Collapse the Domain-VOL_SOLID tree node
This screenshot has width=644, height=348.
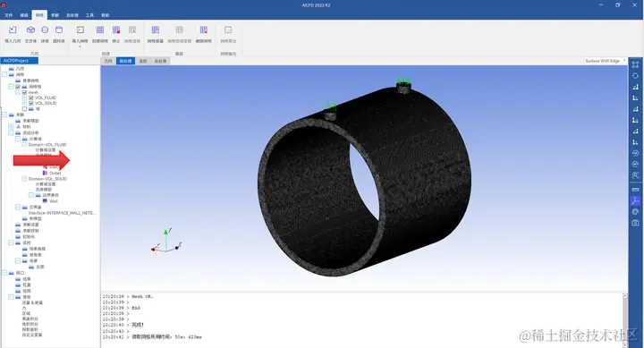[25, 179]
